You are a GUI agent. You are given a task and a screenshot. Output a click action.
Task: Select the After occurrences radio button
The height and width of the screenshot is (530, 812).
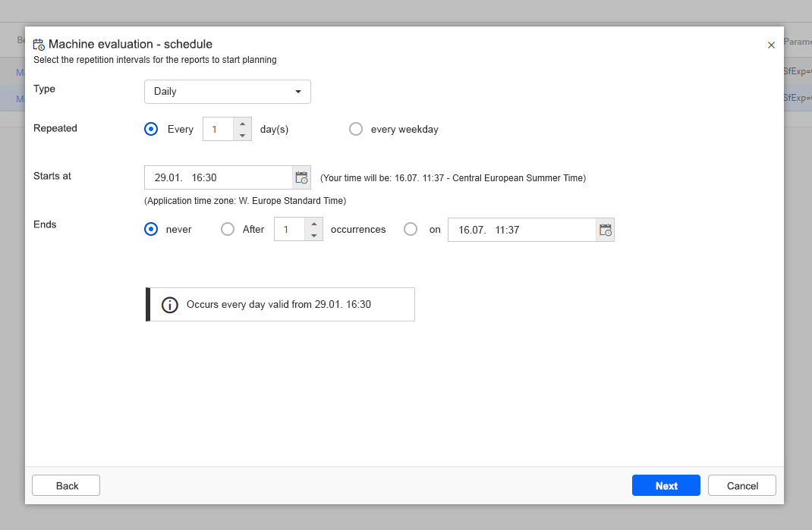point(228,229)
